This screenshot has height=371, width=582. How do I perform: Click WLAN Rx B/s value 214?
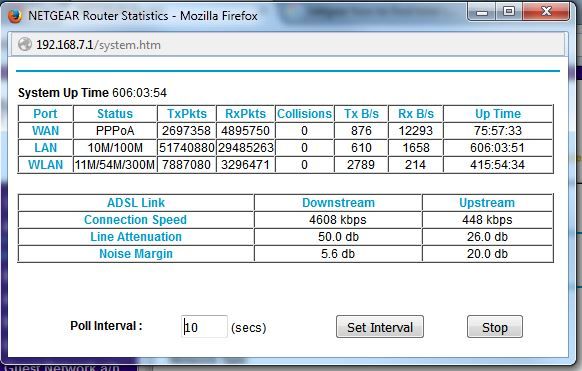415,165
